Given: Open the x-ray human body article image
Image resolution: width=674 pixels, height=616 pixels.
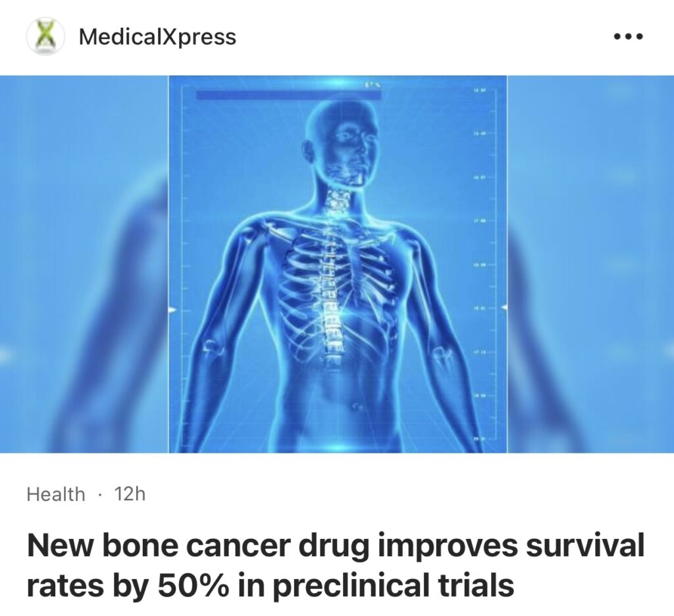Looking at the screenshot, I should (338, 264).
